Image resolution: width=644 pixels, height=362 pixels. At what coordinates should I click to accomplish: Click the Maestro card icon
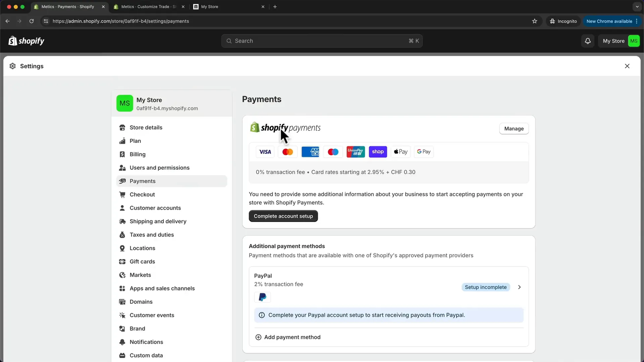[x=333, y=152]
